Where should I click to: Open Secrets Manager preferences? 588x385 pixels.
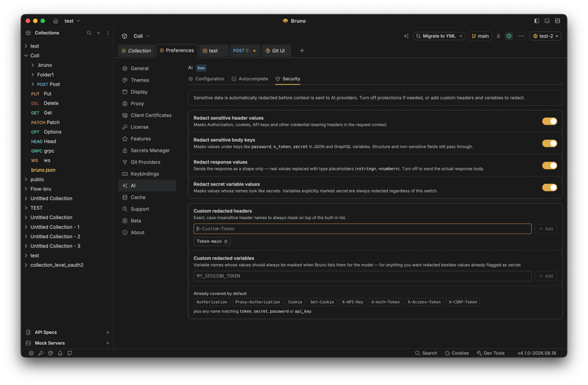click(x=147, y=151)
